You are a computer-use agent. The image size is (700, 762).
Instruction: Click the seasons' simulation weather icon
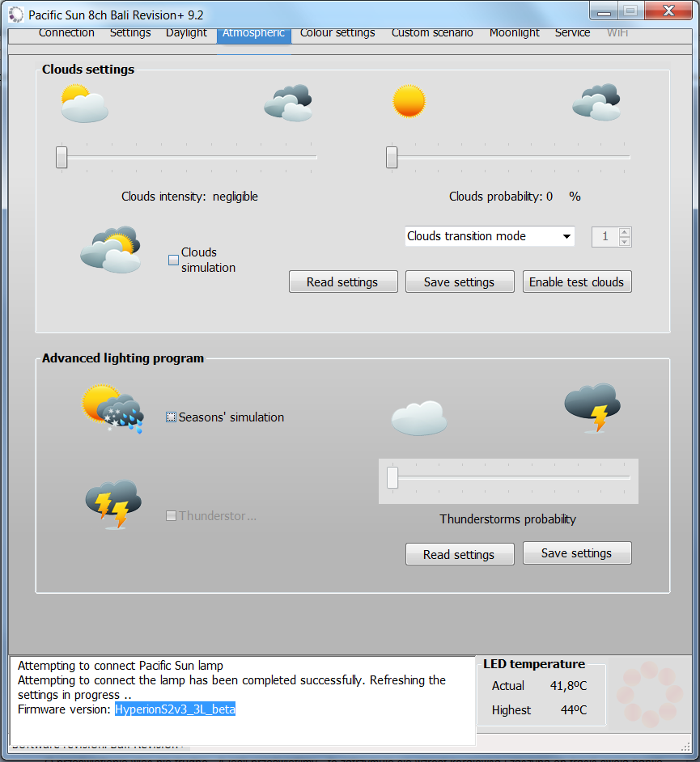[112, 409]
